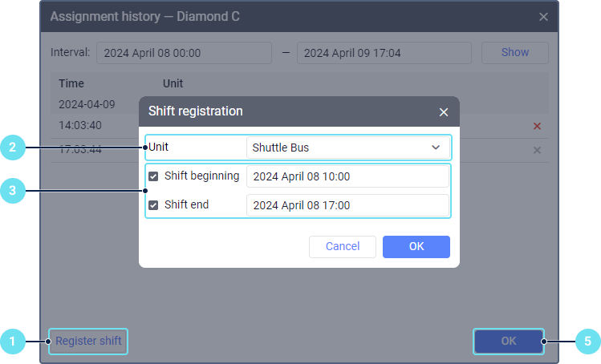The image size is (601, 364).
Task: Uncheck the Shift beginning checkbox
Action: pos(153,176)
